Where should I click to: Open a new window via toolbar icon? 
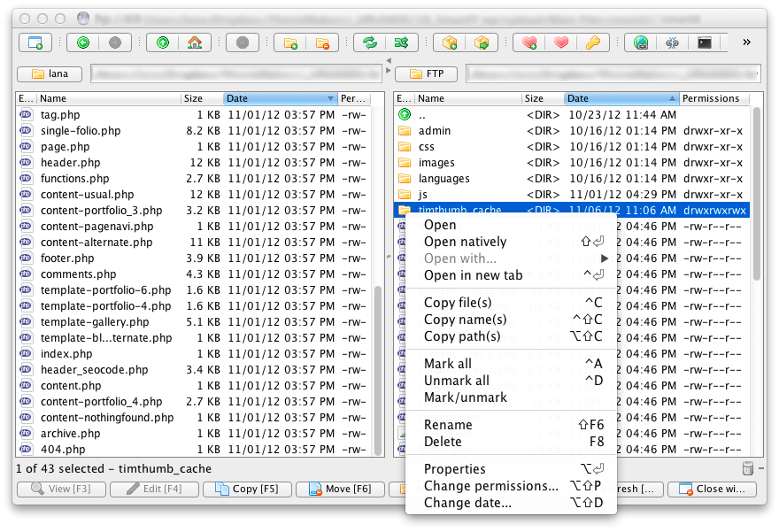tap(35, 42)
